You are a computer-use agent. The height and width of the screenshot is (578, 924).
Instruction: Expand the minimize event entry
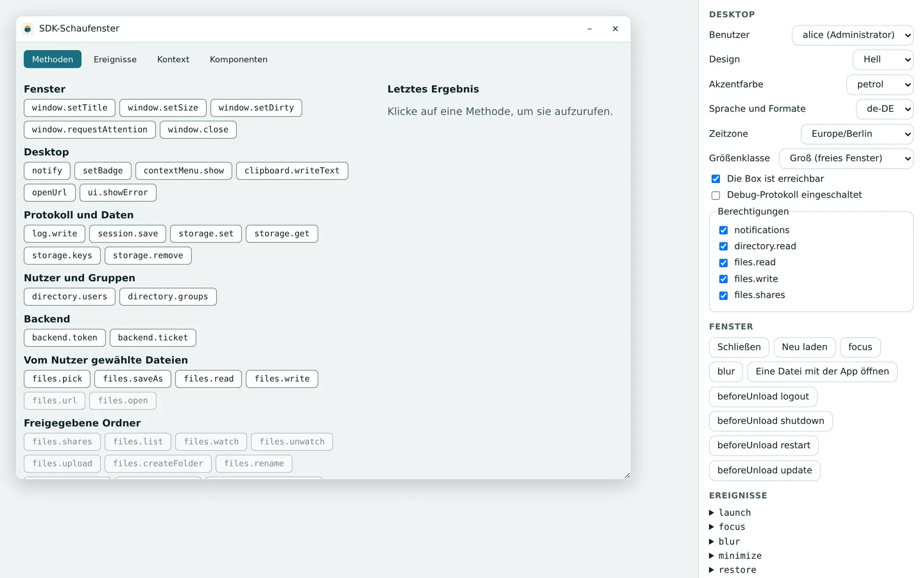click(x=735, y=556)
